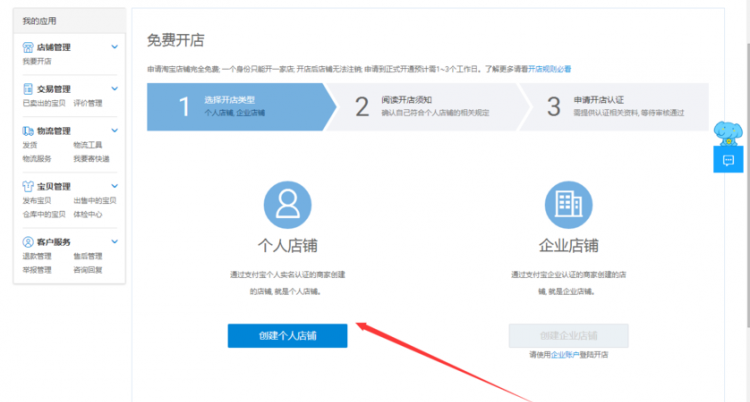
Task: Follow the 企业账户 login link
Action: coord(565,355)
